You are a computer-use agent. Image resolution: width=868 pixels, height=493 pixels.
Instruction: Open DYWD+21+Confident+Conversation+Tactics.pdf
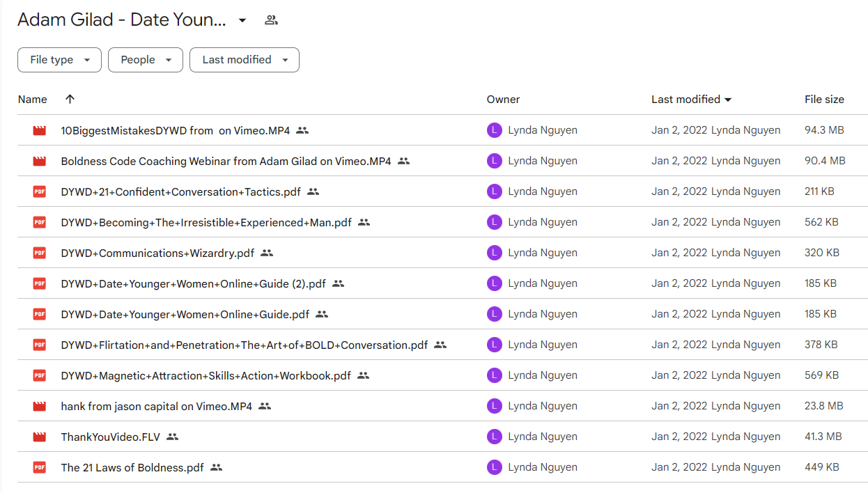click(181, 191)
